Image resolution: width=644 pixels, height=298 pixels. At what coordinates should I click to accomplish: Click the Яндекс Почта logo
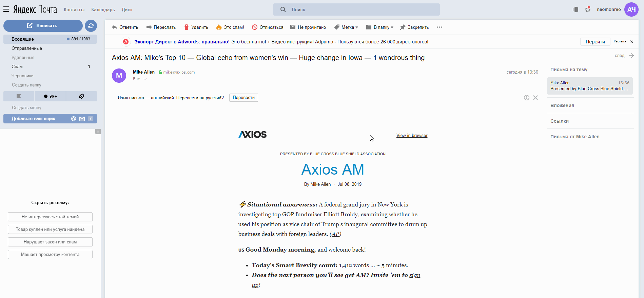[35, 9]
